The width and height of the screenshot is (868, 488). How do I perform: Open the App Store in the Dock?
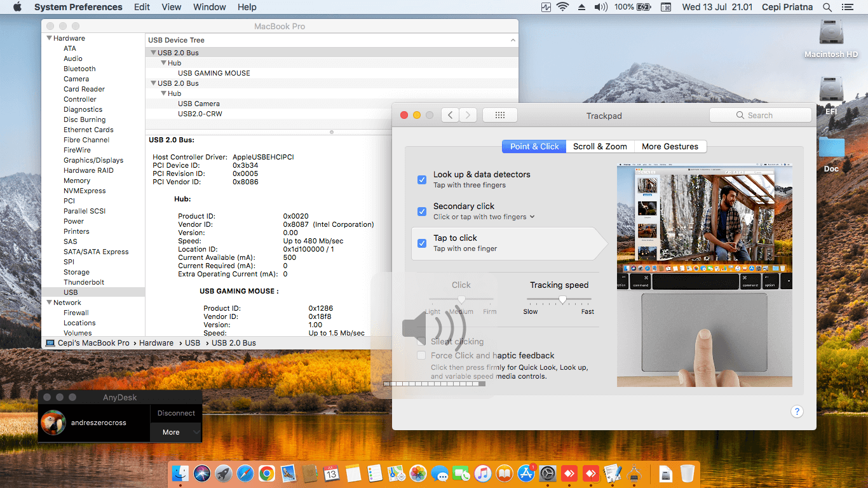526,473
